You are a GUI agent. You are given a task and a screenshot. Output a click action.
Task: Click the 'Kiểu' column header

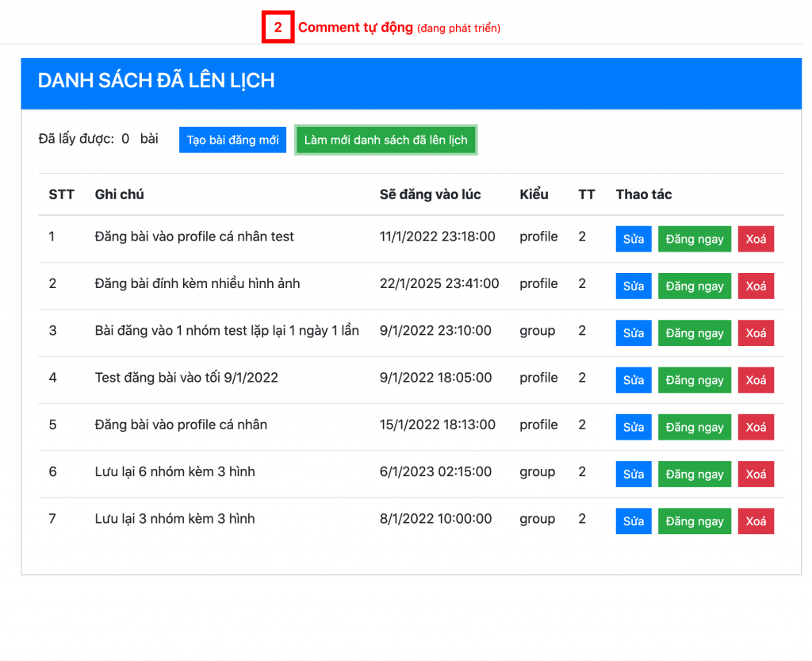pyautogui.click(x=534, y=194)
